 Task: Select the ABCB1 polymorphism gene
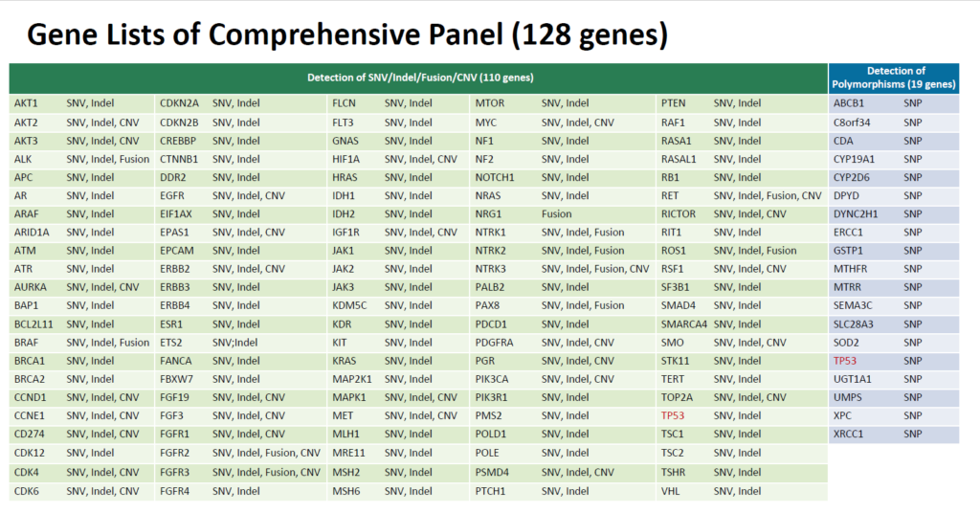848,103
